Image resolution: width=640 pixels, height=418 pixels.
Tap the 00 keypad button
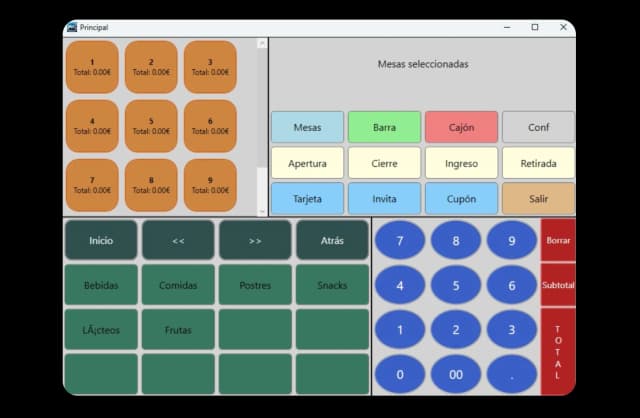456,374
